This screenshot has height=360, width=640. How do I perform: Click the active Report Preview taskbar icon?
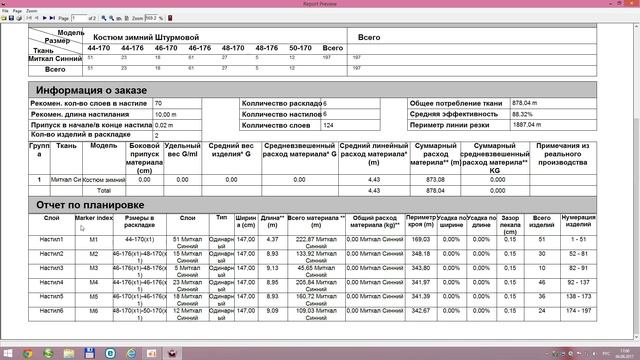172,353
